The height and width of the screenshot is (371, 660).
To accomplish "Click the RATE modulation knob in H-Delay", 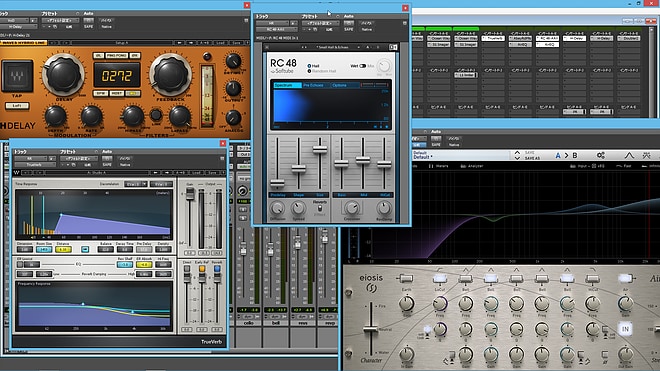I will (x=91, y=116).
